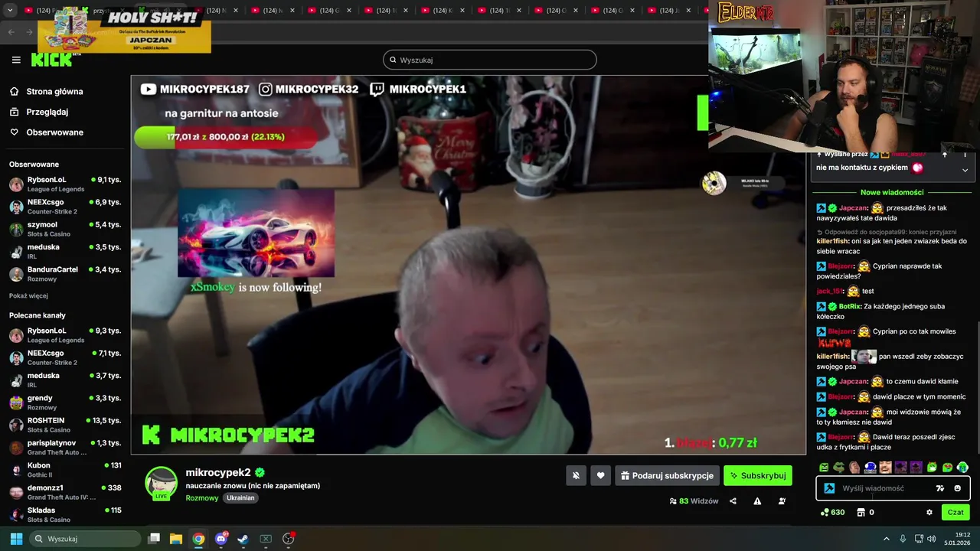Open the shop icon showing 0
The width and height of the screenshot is (980, 551).
point(861,512)
